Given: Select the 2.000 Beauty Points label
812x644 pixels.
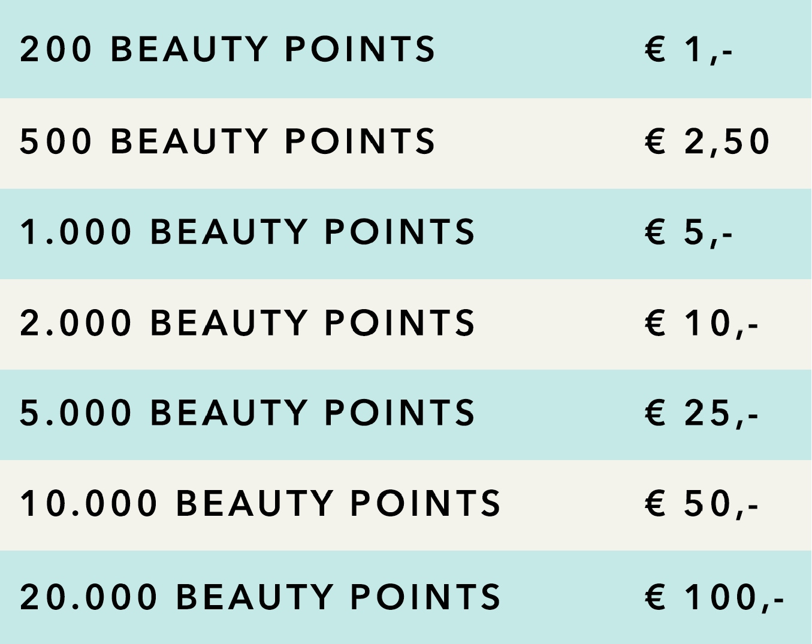Looking at the screenshot, I should [247, 323].
